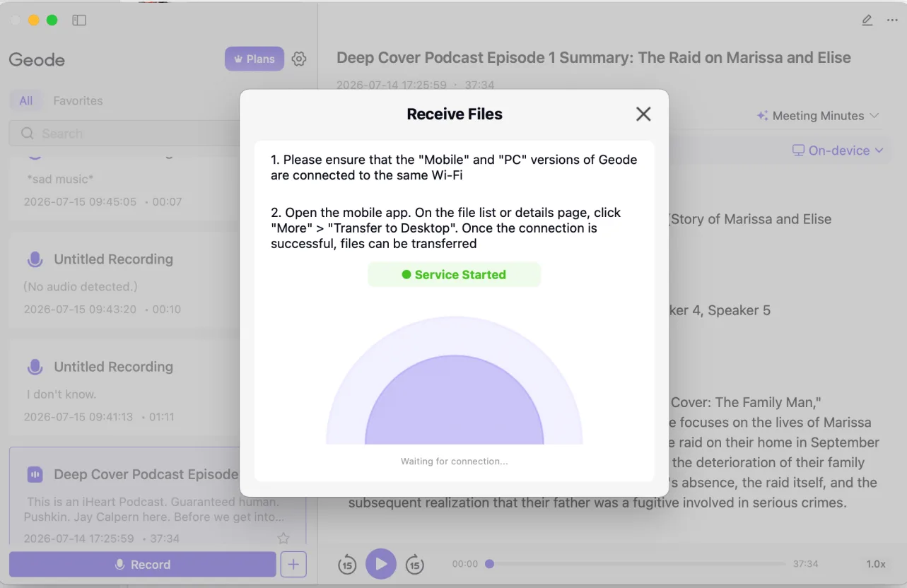Image resolution: width=907 pixels, height=588 pixels.
Task: Open Untitled Recording with no audio detected
Action: 158,280
